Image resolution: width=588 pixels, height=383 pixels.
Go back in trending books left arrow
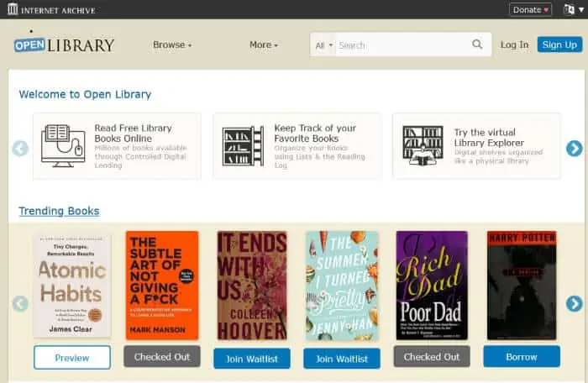(20, 303)
